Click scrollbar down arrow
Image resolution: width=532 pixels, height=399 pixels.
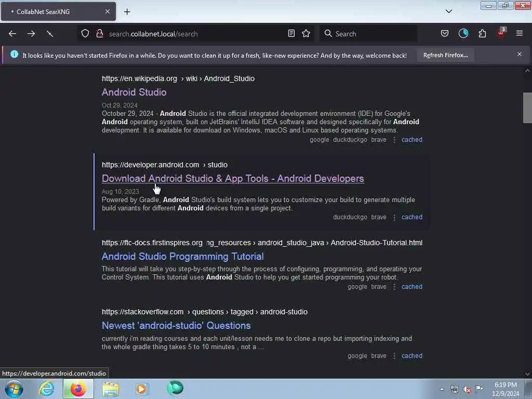click(527, 374)
